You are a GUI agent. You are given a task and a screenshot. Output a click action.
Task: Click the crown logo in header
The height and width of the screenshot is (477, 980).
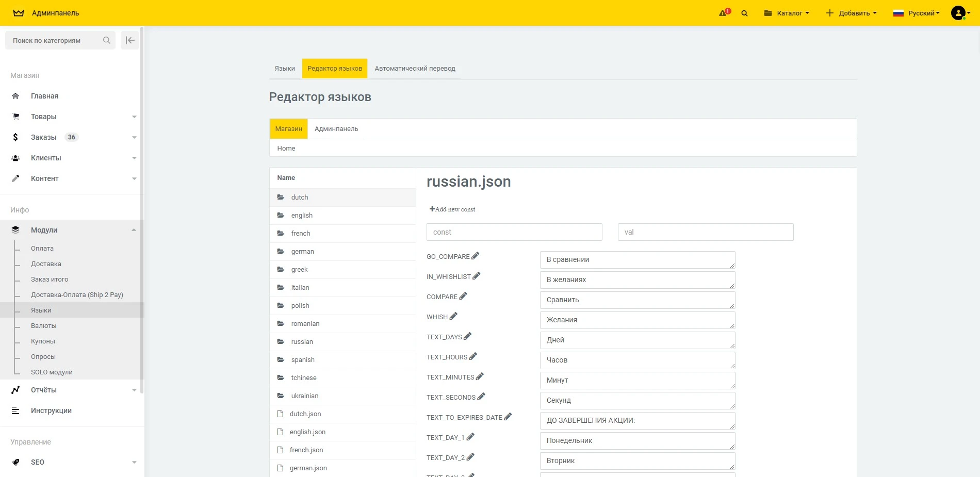(19, 13)
